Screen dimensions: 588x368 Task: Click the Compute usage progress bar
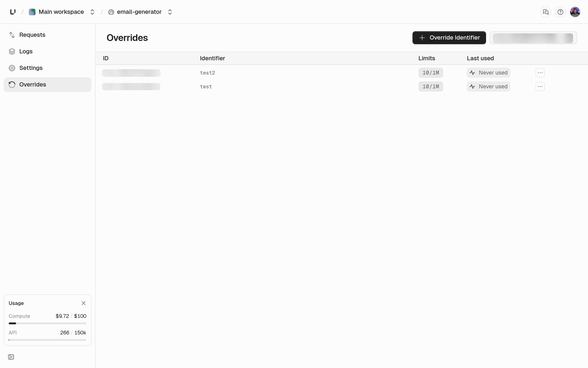click(47, 323)
